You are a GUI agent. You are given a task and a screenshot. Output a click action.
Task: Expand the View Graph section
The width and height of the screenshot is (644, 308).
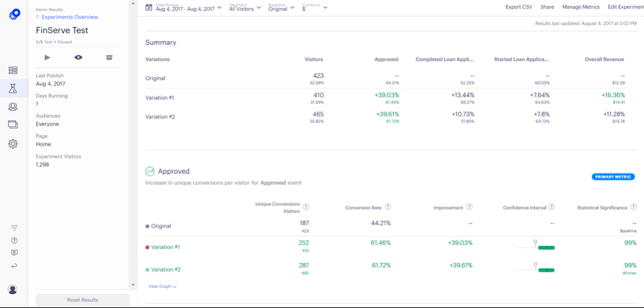pos(162,286)
